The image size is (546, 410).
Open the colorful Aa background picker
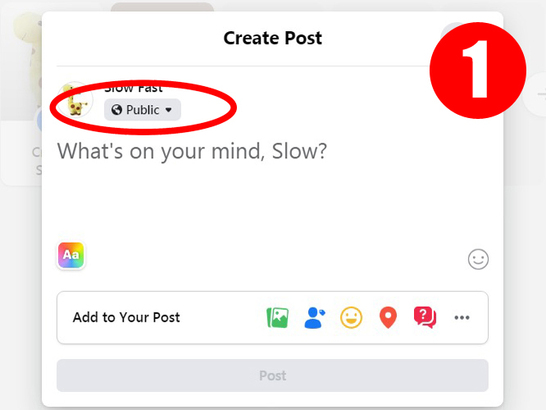(x=71, y=255)
